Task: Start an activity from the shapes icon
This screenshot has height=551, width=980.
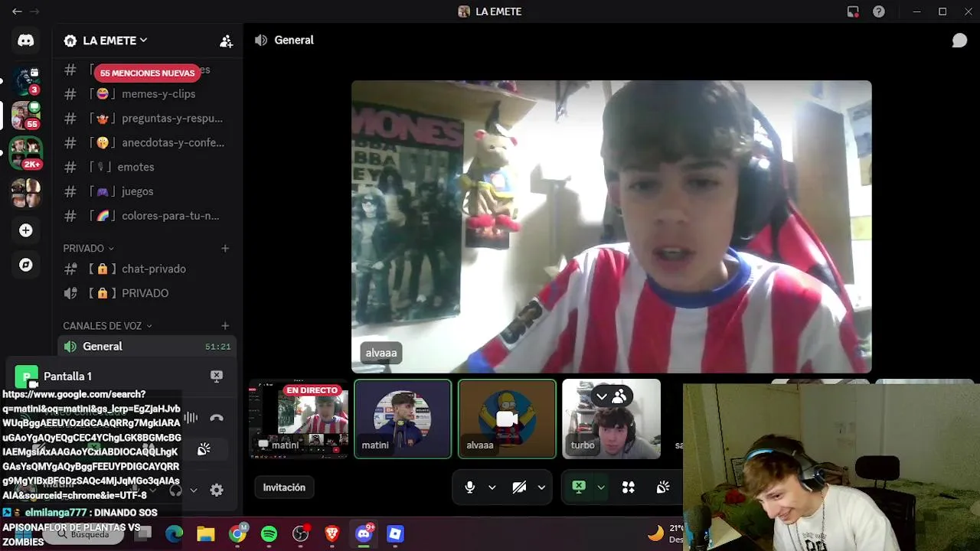Action: click(629, 487)
